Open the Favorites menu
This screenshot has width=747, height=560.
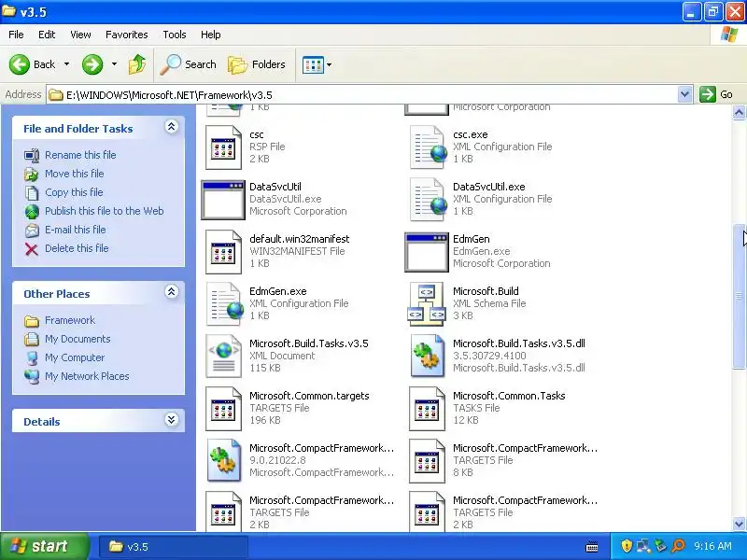click(x=127, y=35)
